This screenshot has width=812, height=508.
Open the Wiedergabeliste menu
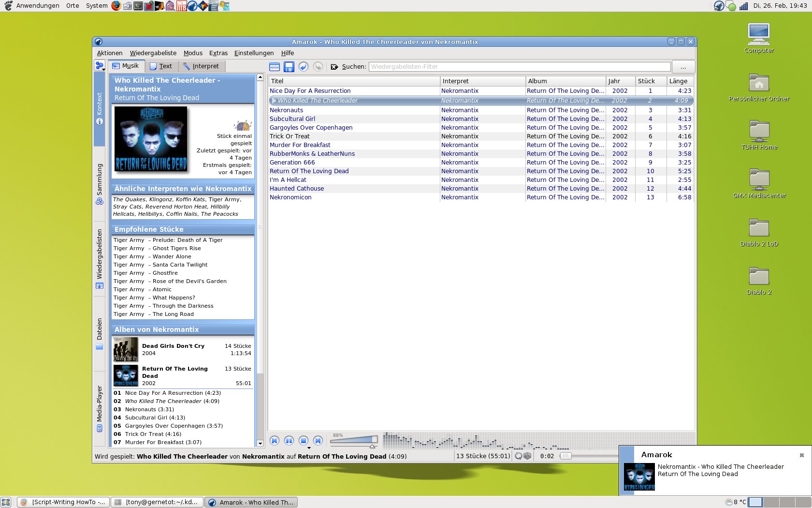(153, 53)
